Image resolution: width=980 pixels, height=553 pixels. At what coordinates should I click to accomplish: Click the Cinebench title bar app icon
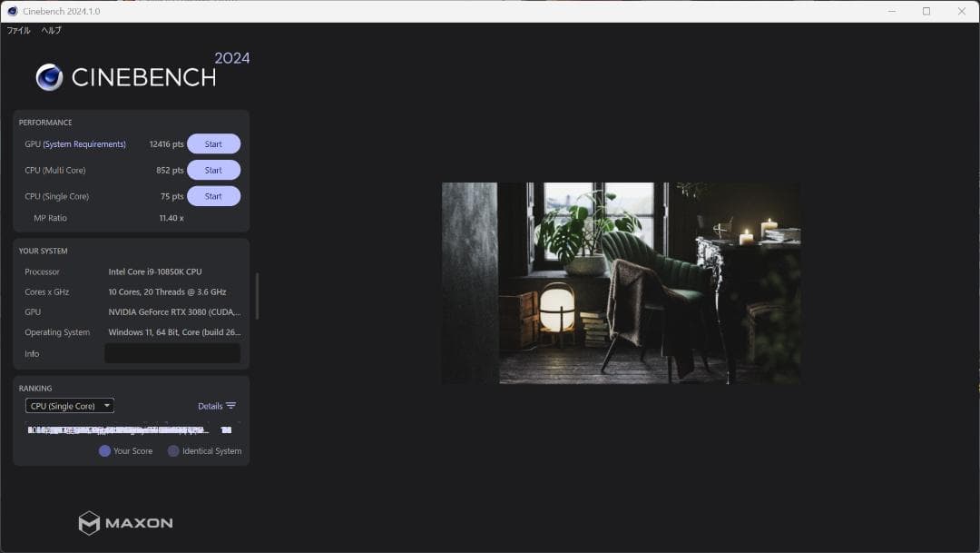point(13,11)
